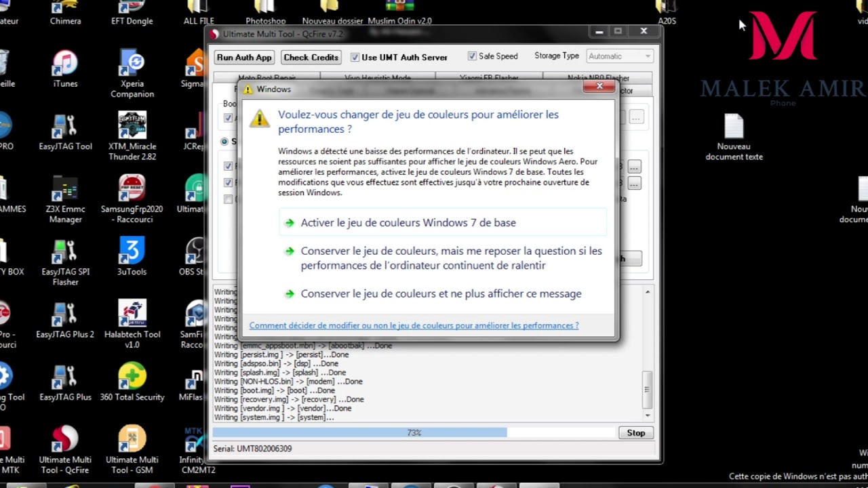Image resolution: width=868 pixels, height=488 pixels.
Task: Launch iTunes from the desktop
Action: point(65,69)
